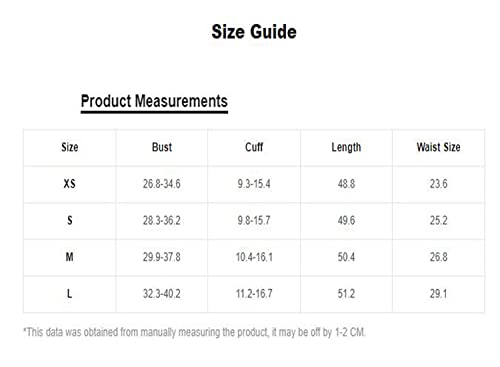This screenshot has height=367, width=500.
Task: Select the Waist Size column header
Action: click(x=438, y=147)
